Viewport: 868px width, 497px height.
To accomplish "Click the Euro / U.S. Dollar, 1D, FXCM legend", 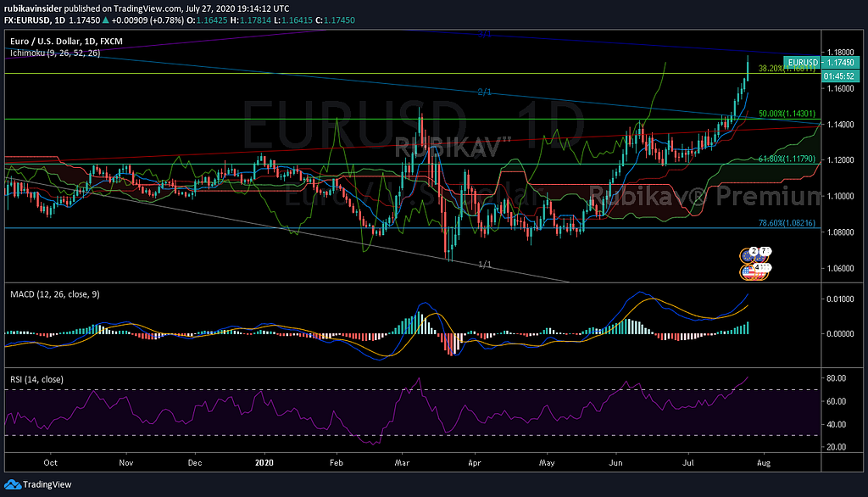I will click(66, 41).
